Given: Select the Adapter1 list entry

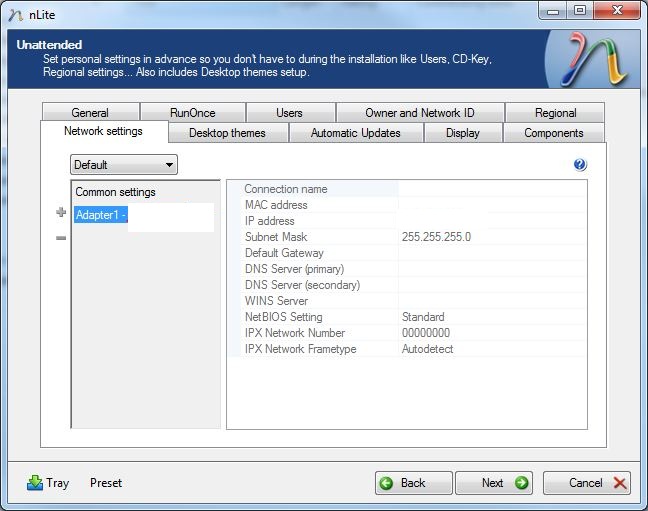Looking at the screenshot, I should tap(100, 215).
